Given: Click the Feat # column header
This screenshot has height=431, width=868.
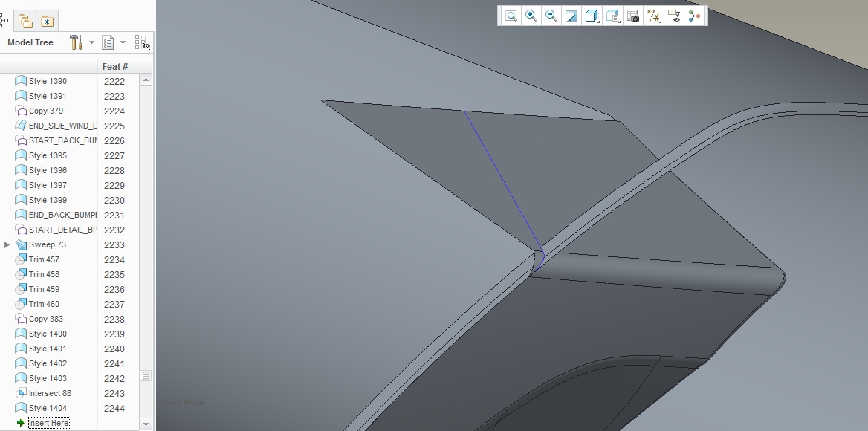Looking at the screenshot, I should click(115, 66).
